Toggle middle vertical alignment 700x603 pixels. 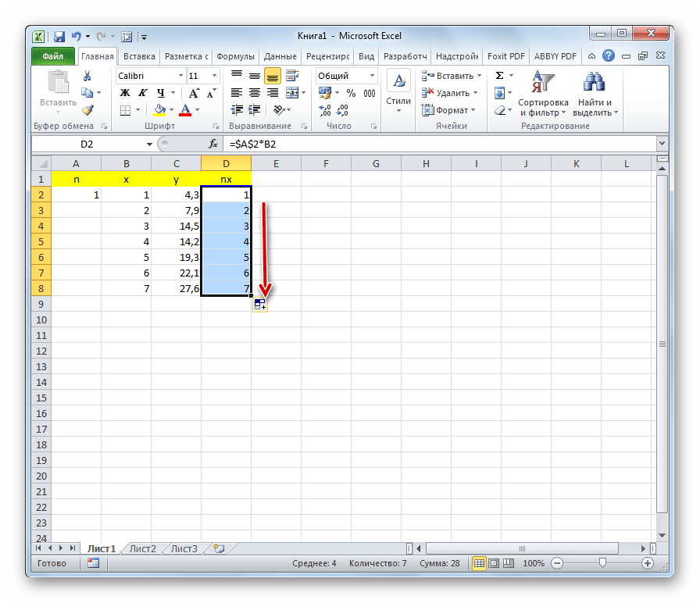(x=255, y=76)
